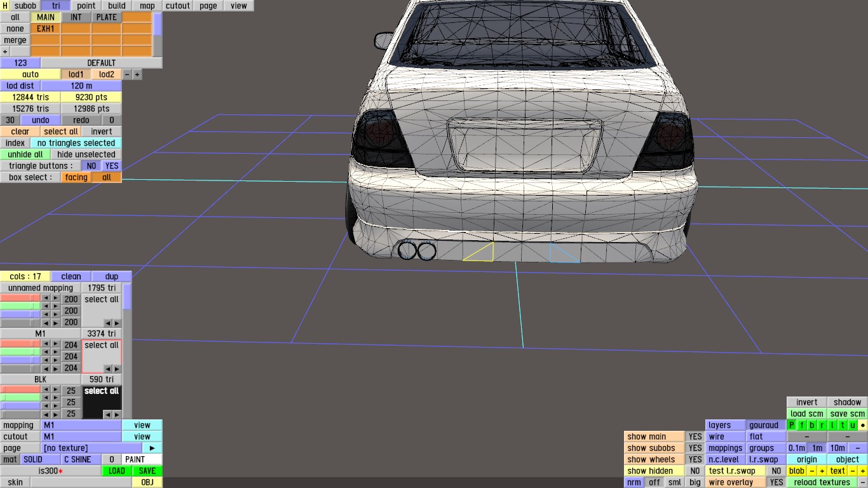Open the page tab in top bar
The height and width of the screenshot is (488, 868).
208,6
